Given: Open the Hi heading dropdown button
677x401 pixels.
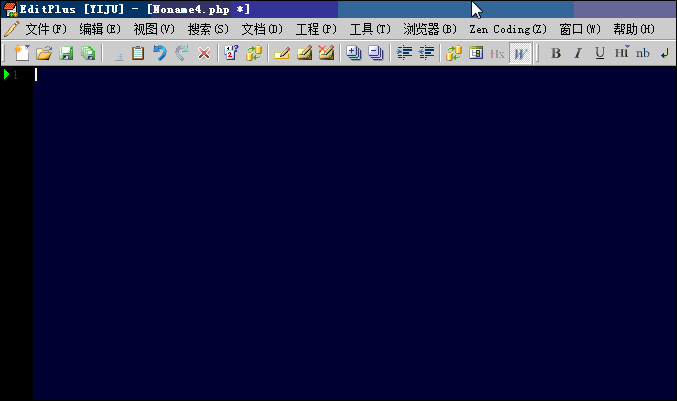Looking at the screenshot, I should 622,53.
